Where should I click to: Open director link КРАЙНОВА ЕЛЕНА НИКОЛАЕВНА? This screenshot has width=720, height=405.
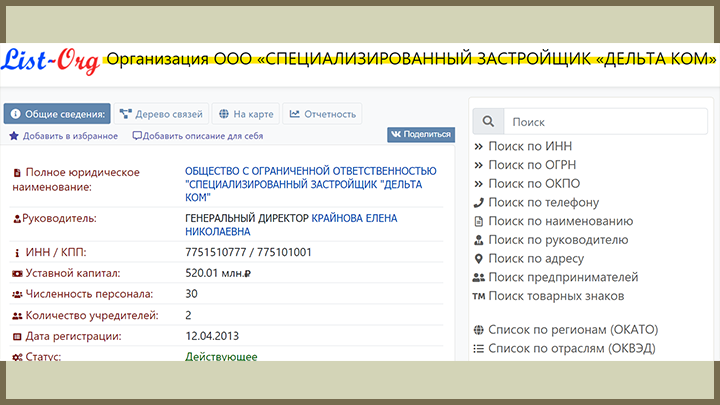[291, 225]
